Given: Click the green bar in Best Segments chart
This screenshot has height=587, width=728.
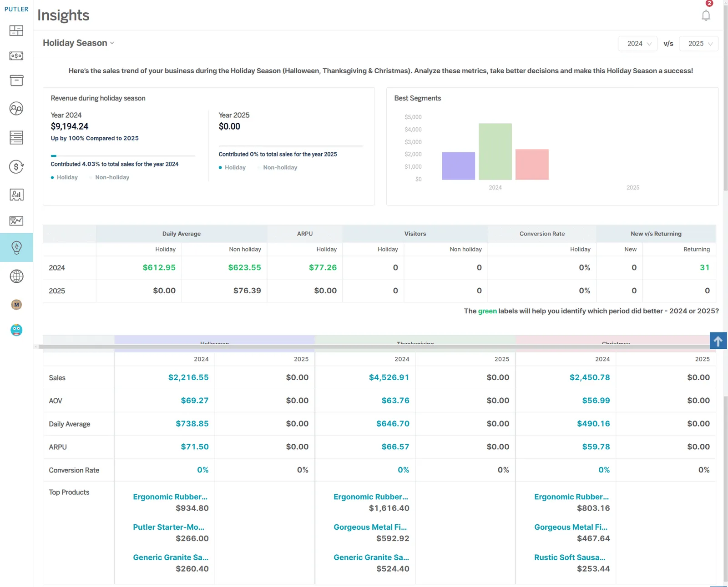Looking at the screenshot, I should (495, 151).
